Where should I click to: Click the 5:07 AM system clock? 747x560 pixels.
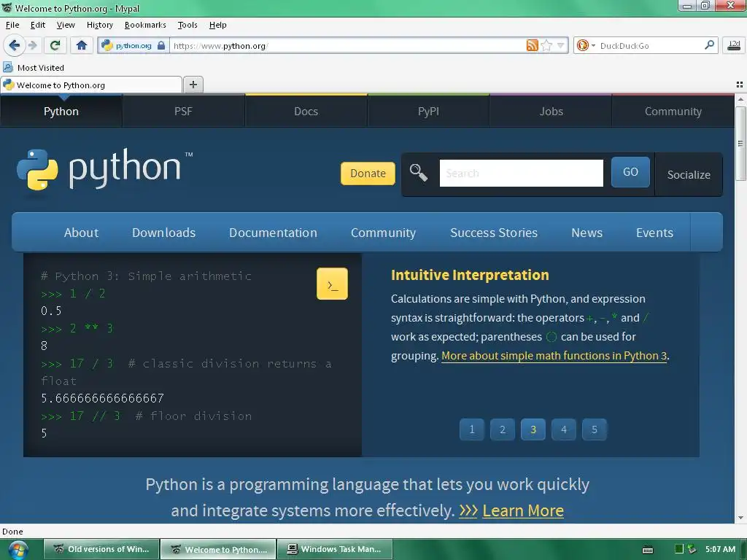[x=720, y=549]
